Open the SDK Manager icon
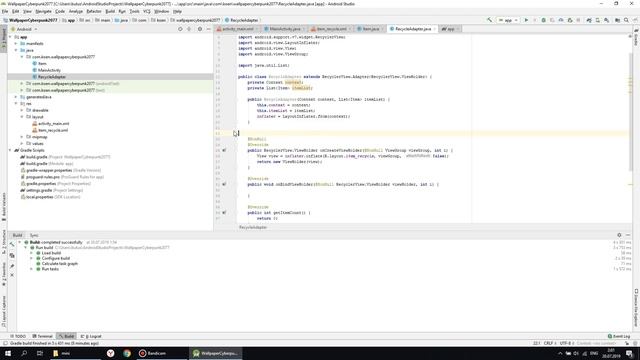The width and height of the screenshot is (640, 360). [607, 20]
